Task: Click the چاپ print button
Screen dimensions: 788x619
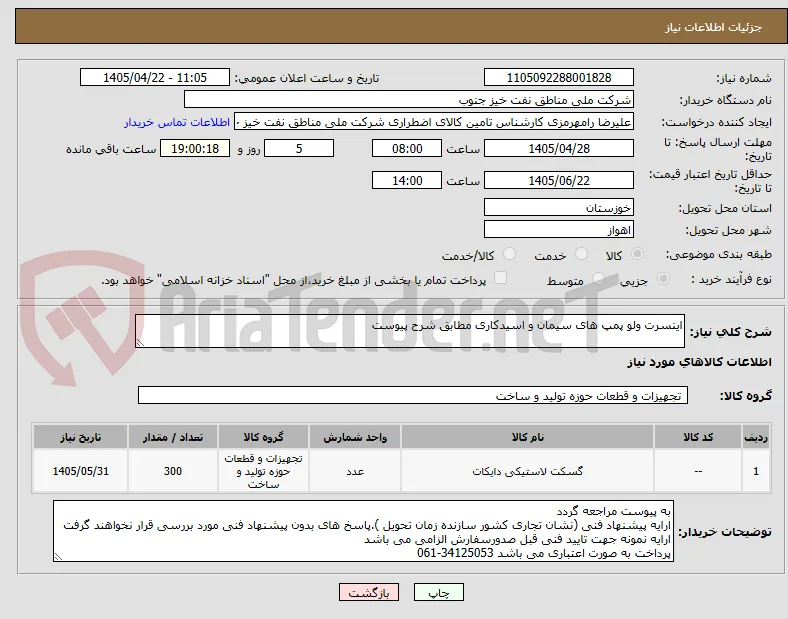Action: click(439, 592)
